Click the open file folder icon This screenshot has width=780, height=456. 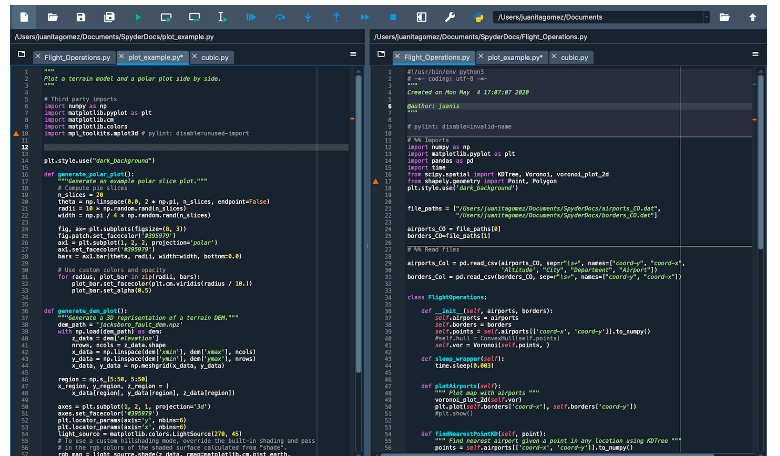click(x=52, y=17)
